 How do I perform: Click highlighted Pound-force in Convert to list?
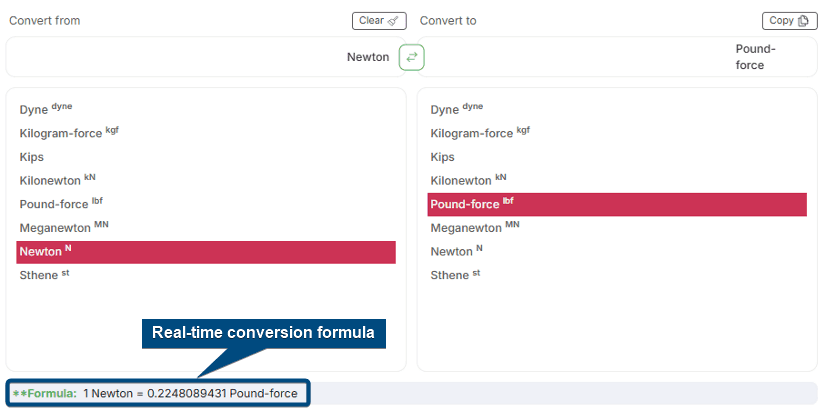coord(616,204)
